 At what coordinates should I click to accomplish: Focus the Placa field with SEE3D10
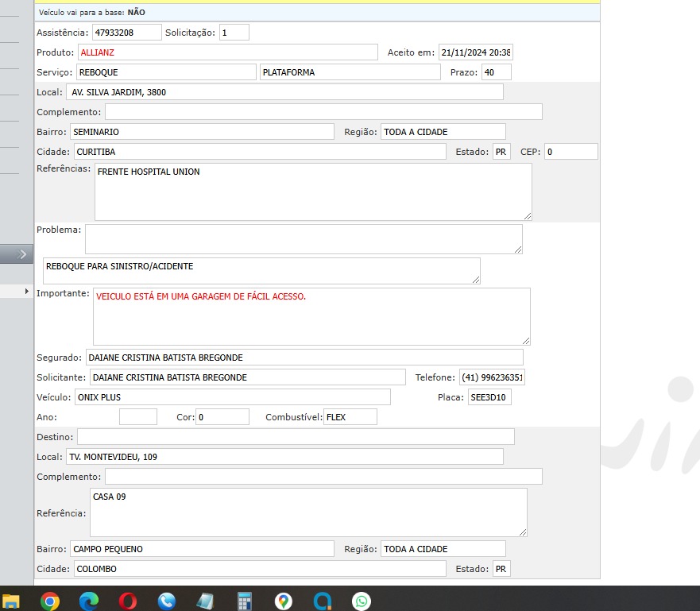[489, 397]
